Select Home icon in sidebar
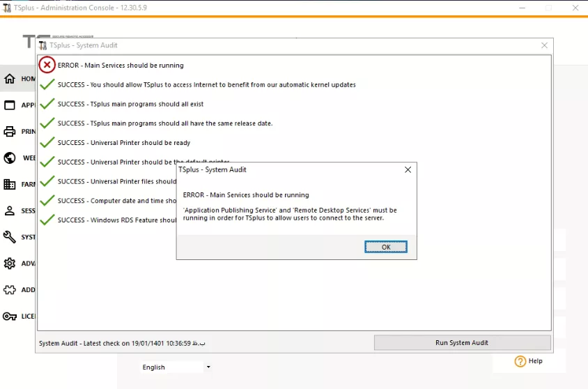 coord(9,78)
